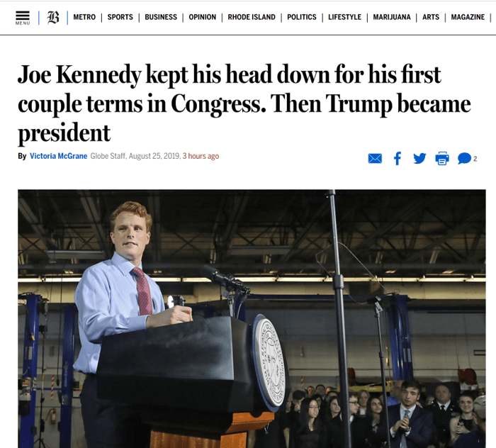Viewport: 496px width, 448px height.
Task: Share article on Twitter
Action: [x=419, y=158]
